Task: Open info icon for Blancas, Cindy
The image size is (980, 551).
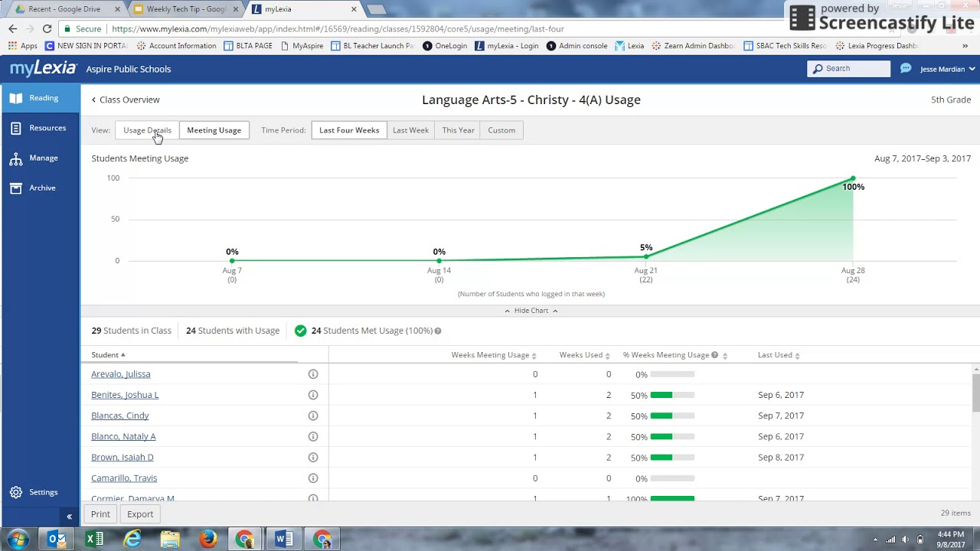Action: pyautogui.click(x=312, y=416)
